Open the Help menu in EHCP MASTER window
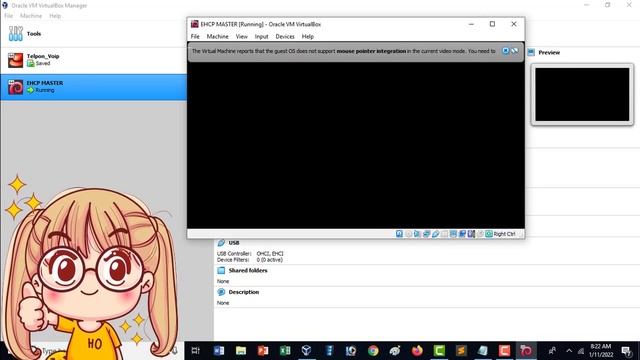Viewport: 640px width, 360px height. point(308,36)
